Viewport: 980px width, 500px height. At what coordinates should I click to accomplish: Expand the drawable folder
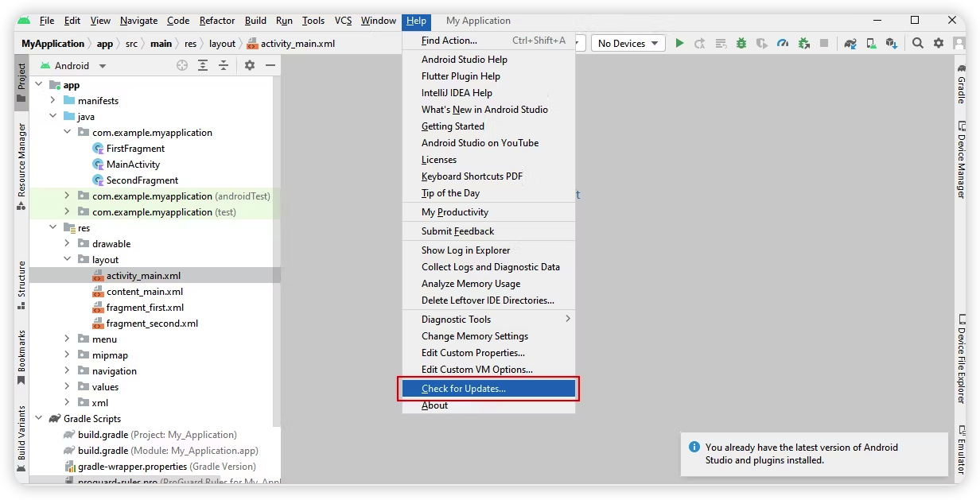[67, 243]
